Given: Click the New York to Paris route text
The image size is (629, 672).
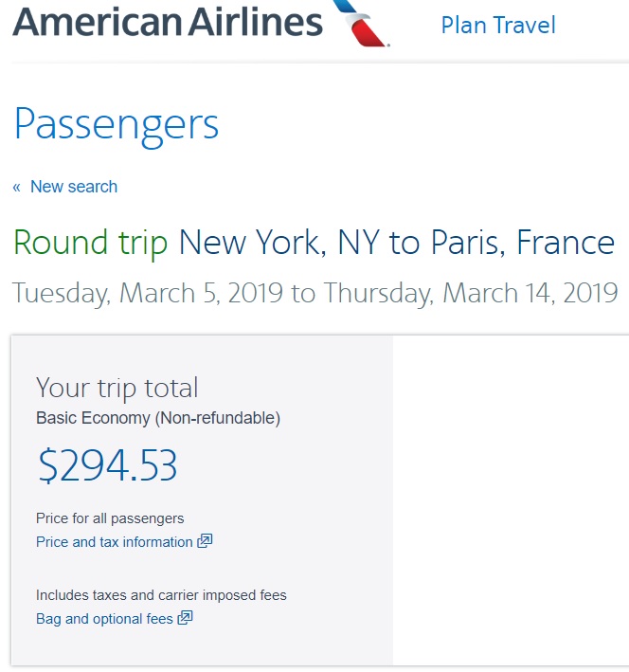Looking at the screenshot, I should (x=397, y=244).
